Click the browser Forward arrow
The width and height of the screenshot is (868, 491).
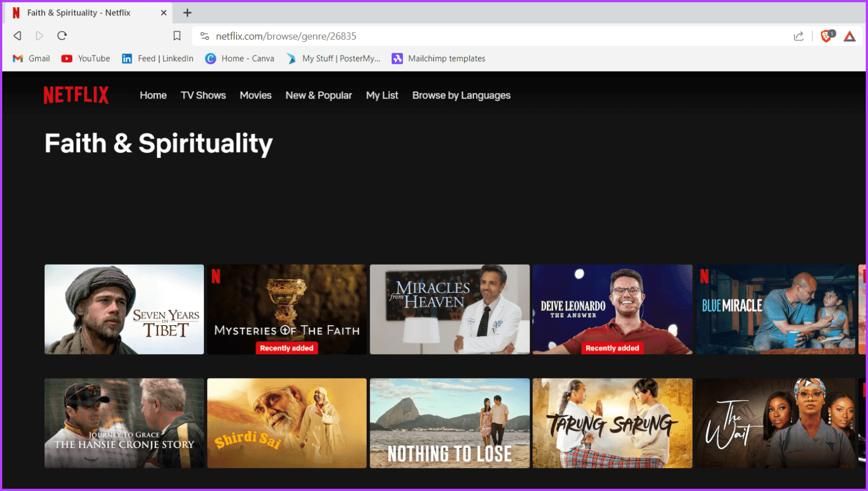(40, 36)
